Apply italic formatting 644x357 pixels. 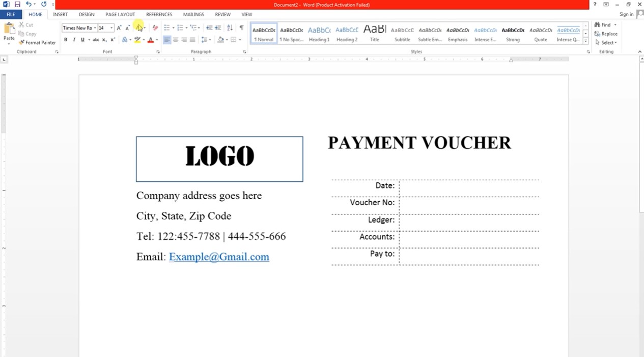74,39
